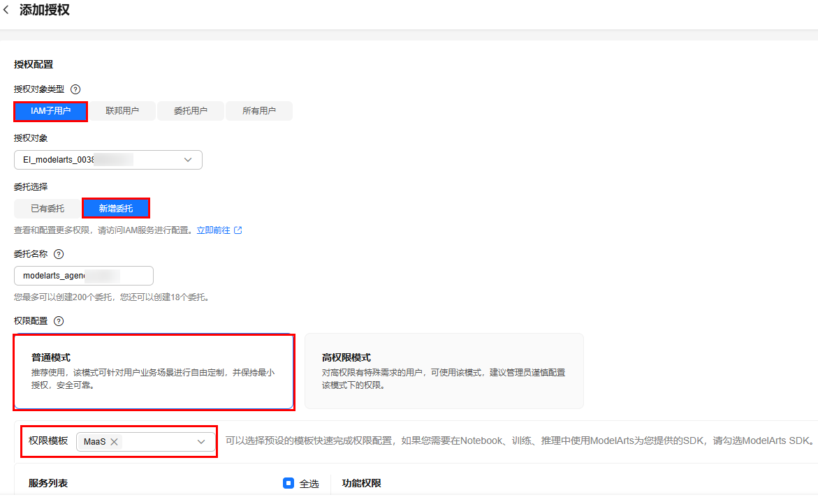
Task: Click the 委托名称 text input field
Action: point(84,276)
